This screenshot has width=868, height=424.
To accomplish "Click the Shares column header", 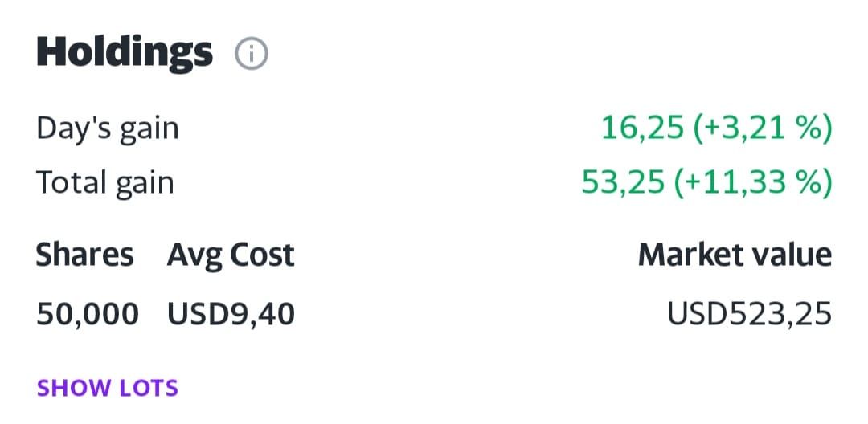I will [84, 255].
